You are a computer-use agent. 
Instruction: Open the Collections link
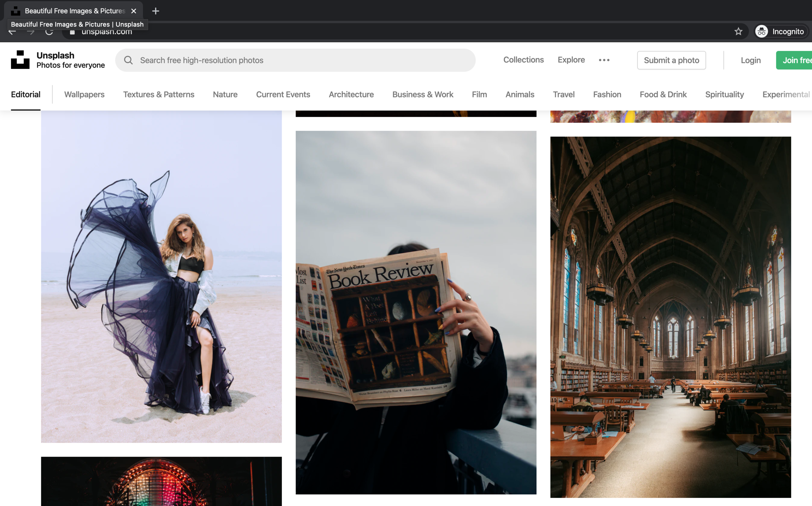(523, 60)
